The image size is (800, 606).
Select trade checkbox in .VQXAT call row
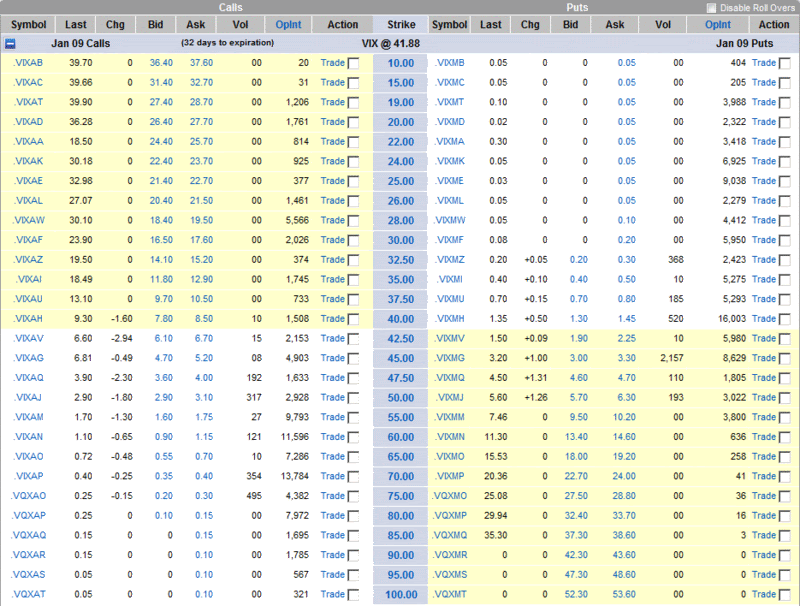pos(353,595)
